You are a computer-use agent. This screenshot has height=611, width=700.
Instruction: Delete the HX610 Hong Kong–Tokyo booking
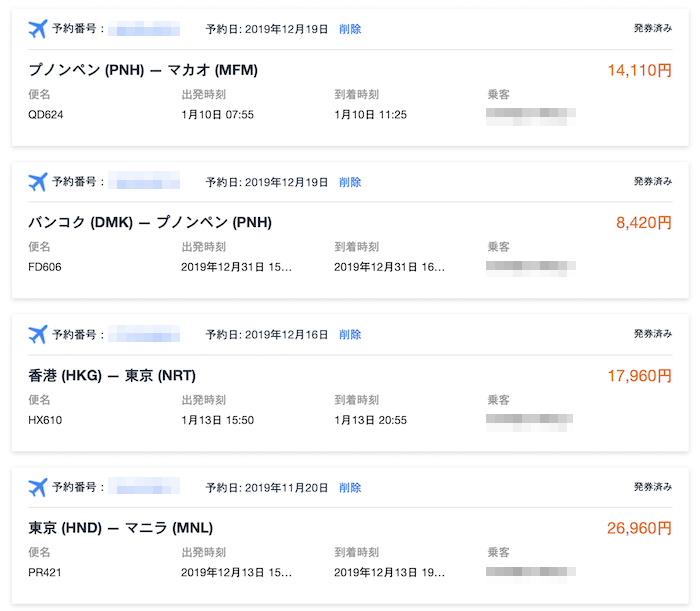pos(350,334)
